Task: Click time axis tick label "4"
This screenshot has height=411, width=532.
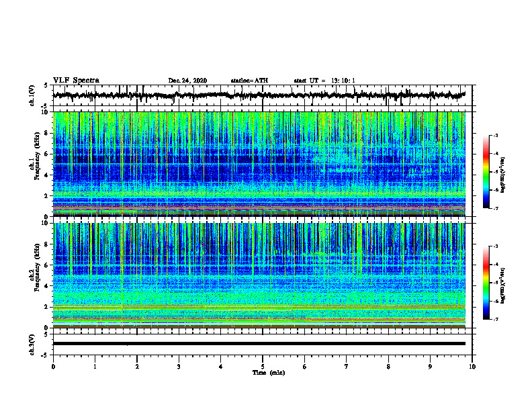Action: click(221, 367)
